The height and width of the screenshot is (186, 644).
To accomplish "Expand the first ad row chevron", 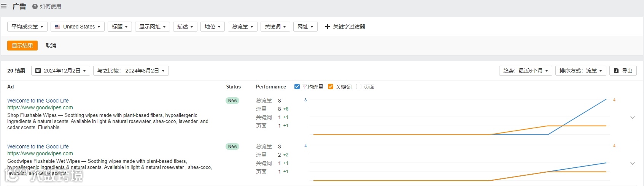I will (x=633, y=118).
